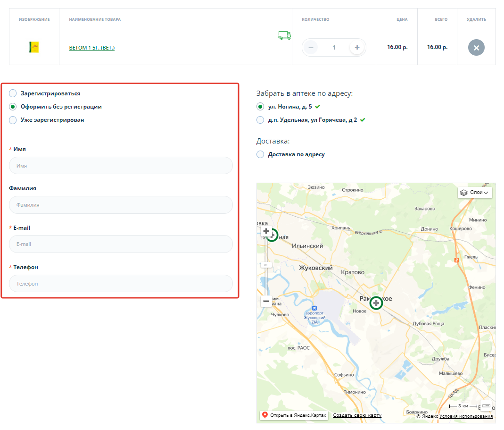Click the ВЕТОМ product thumbnail image
504x430 pixels.
coord(34,47)
